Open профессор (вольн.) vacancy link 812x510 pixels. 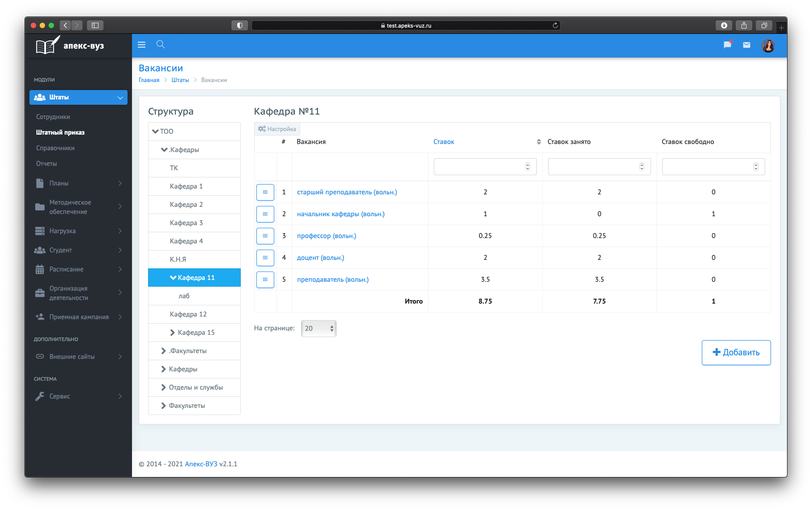pos(326,236)
